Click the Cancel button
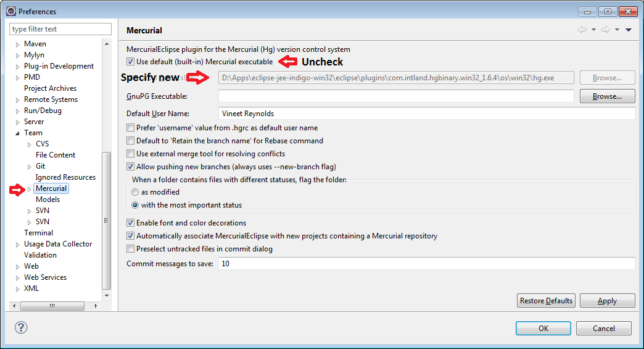Image resolution: width=644 pixels, height=349 pixels. pos(604,328)
